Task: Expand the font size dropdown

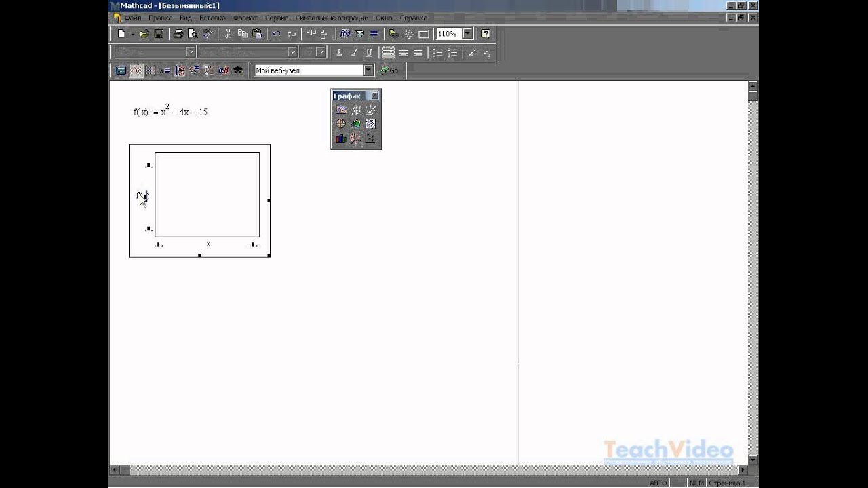Action: pyautogui.click(x=321, y=52)
